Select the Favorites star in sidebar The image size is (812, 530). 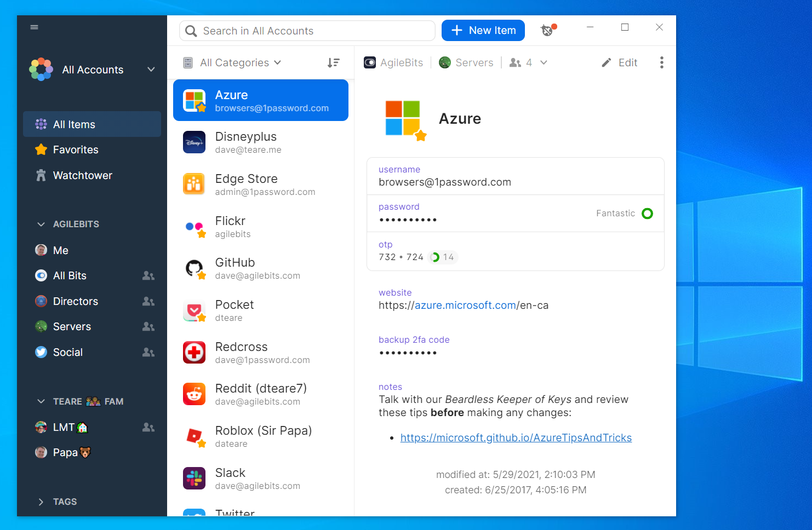click(74, 149)
